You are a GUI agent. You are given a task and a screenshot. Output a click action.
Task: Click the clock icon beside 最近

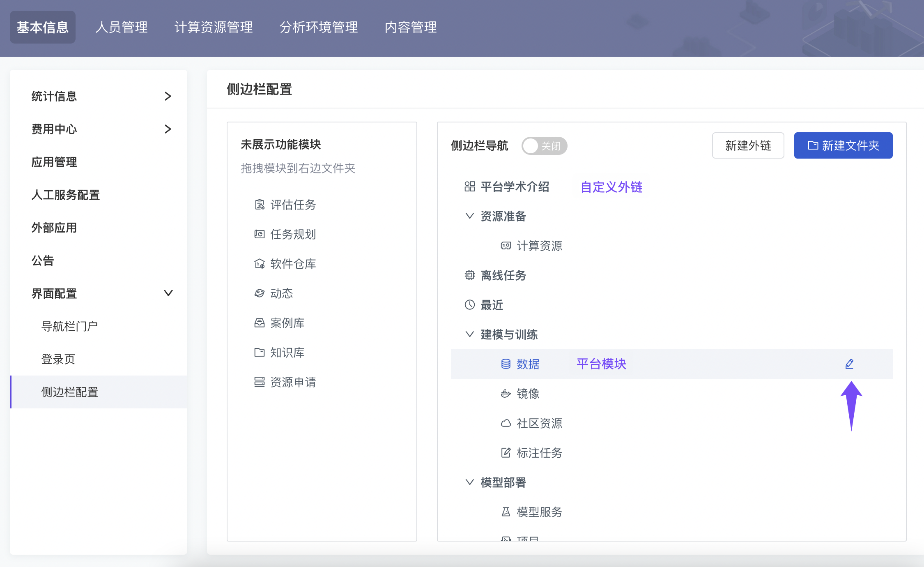pos(470,305)
